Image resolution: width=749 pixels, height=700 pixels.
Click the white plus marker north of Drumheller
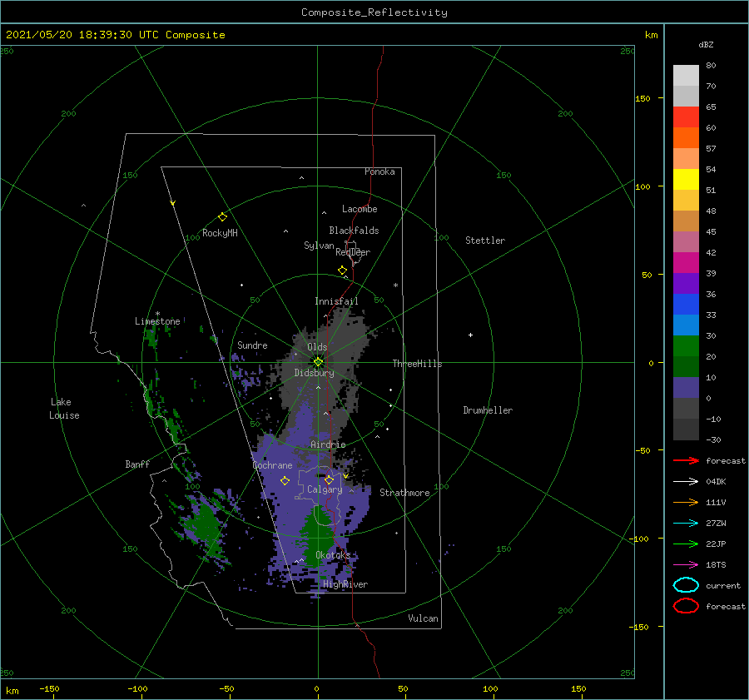coord(470,335)
